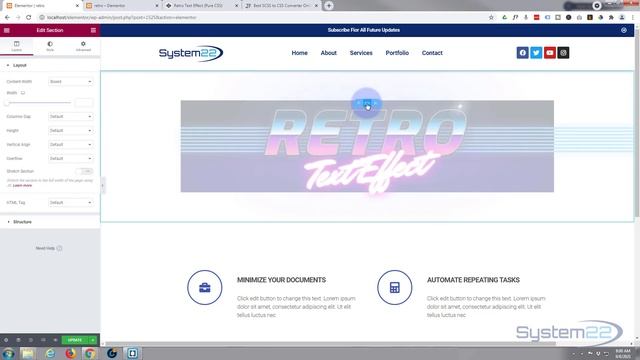
Task: Switch to the Layout tab
Action: tap(17, 46)
